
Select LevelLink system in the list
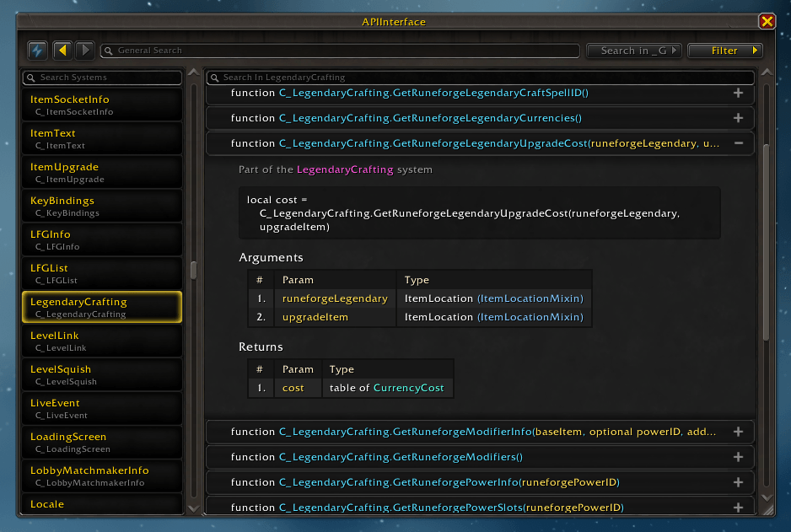coord(102,341)
